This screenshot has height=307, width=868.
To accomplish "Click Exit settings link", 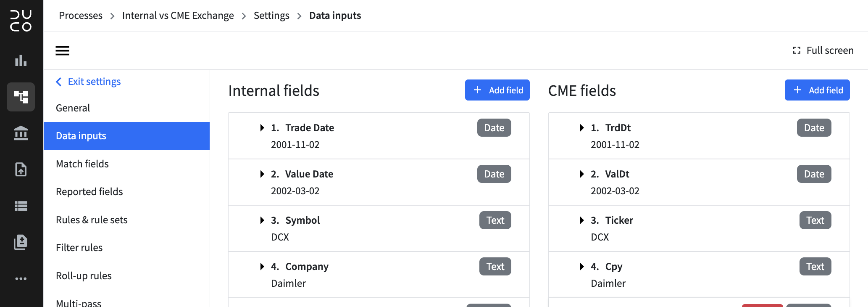I will coord(88,82).
